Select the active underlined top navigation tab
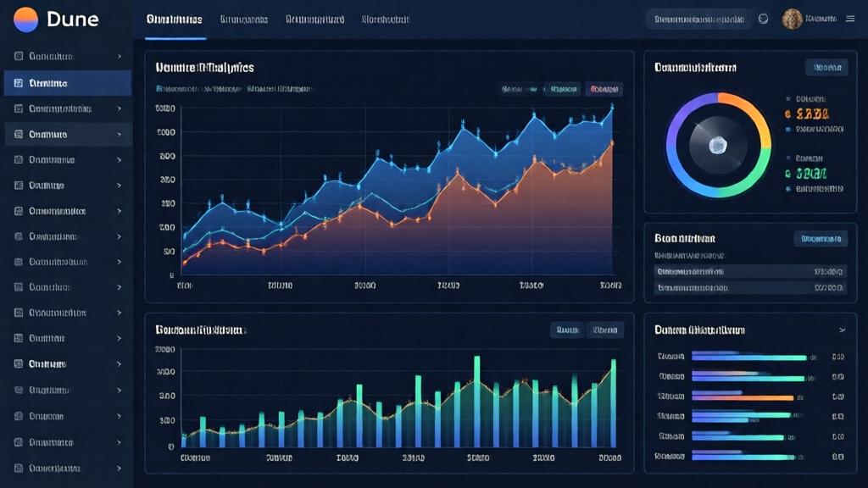Viewport: 868px width, 488px height. pyautogui.click(x=175, y=19)
